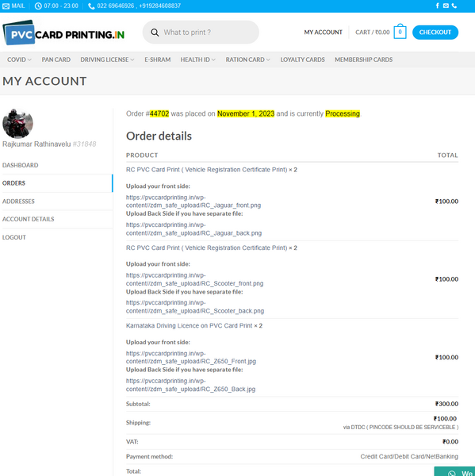
Task: Click CART / ₹0.00 link
Action: pyautogui.click(x=373, y=33)
